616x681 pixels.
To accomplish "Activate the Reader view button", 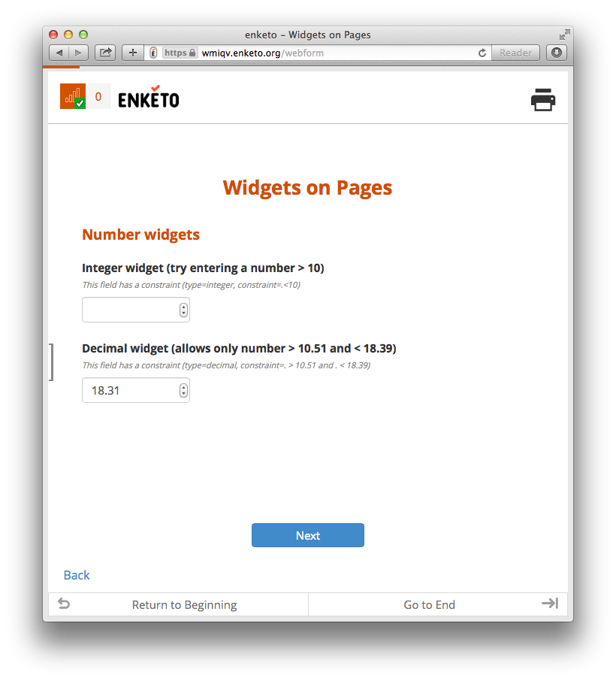I will point(515,53).
